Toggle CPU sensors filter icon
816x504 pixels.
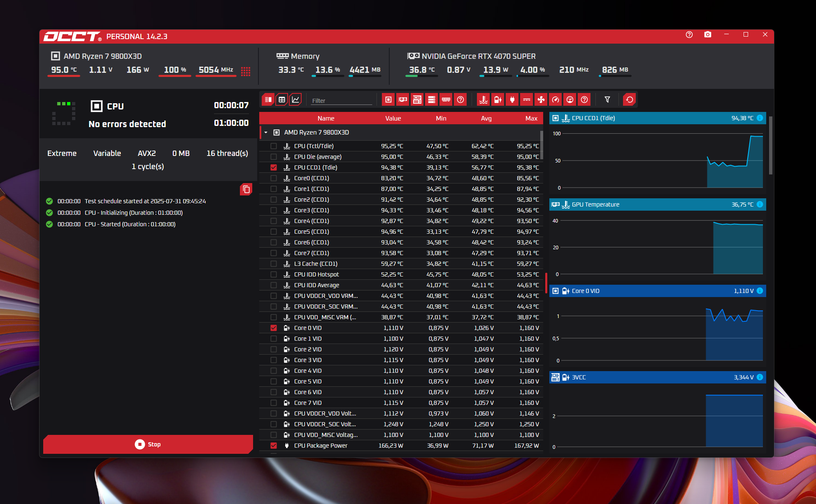(x=388, y=100)
